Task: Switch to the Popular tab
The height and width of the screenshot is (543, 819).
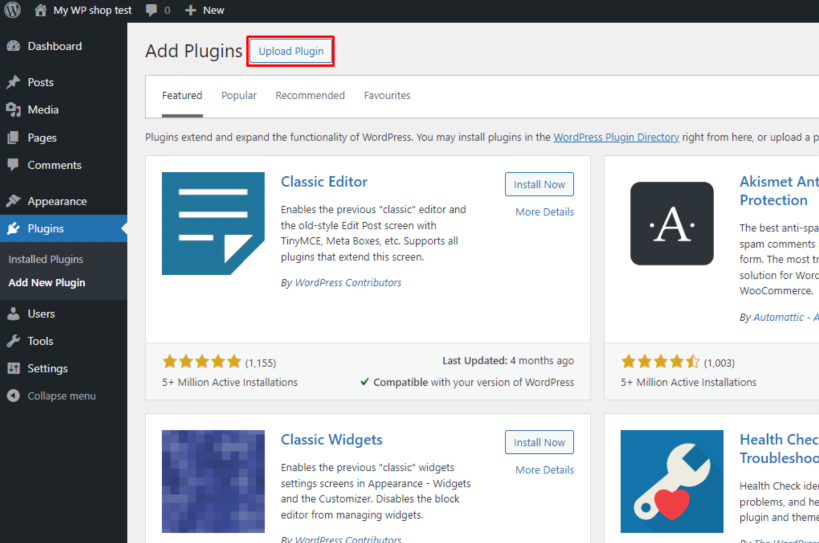Action: (x=239, y=96)
